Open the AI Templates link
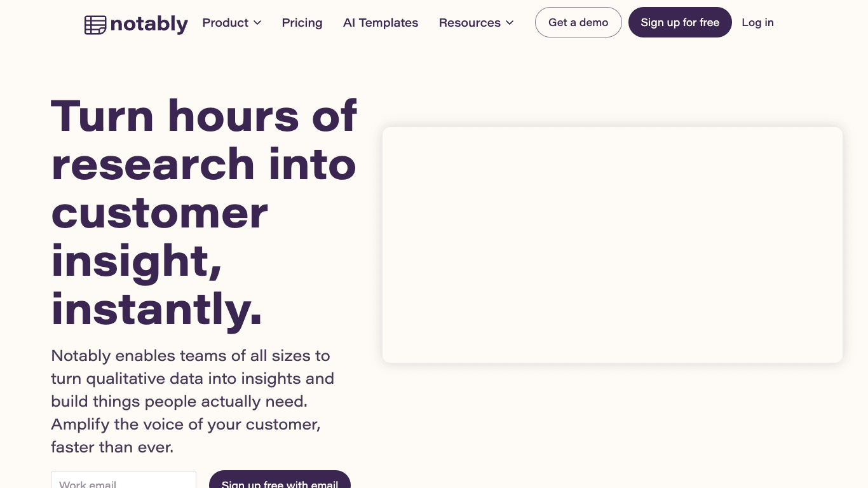868x488 pixels. [x=381, y=23]
